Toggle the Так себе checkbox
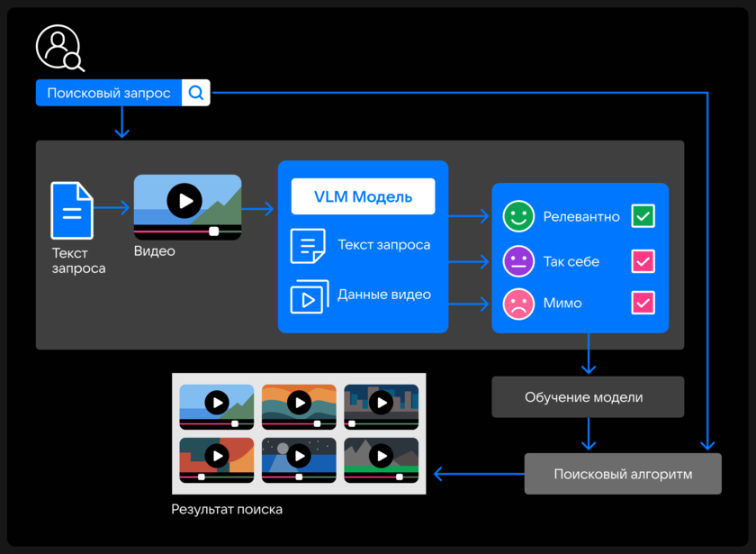This screenshot has height=554, width=756. pyautogui.click(x=643, y=261)
